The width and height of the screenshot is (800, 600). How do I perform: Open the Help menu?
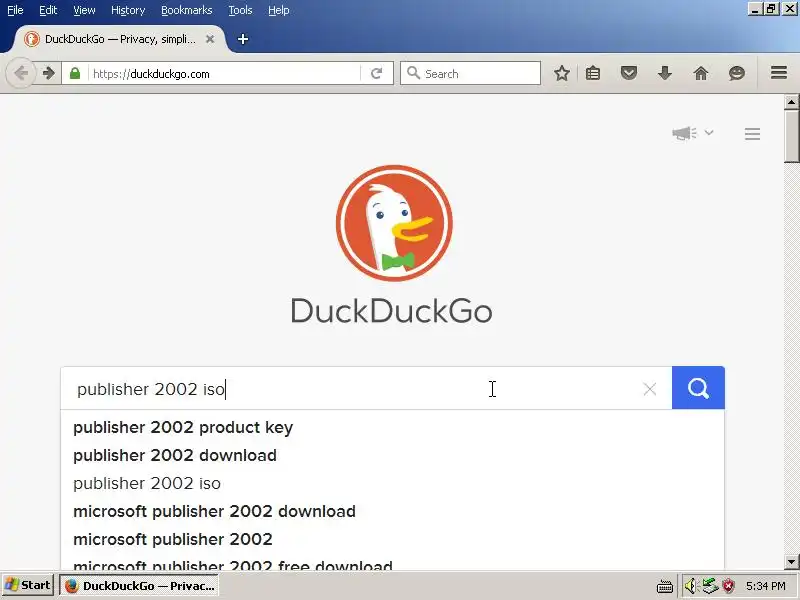pos(279,10)
